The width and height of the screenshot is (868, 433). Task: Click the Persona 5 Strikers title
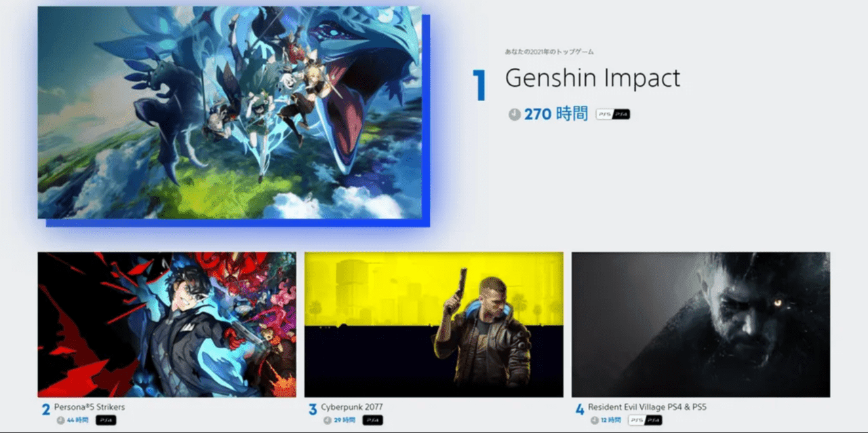(90, 407)
